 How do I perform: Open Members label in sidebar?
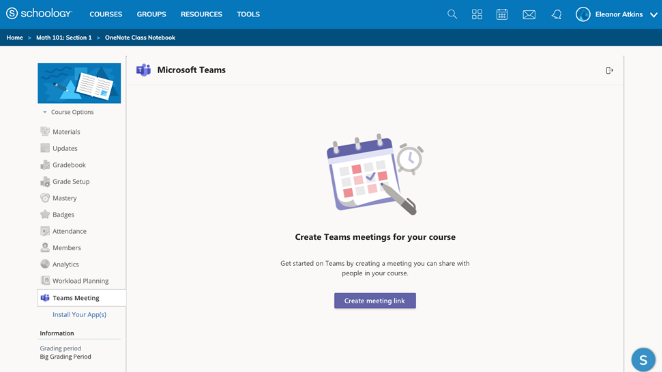pyautogui.click(x=67, y=248)
